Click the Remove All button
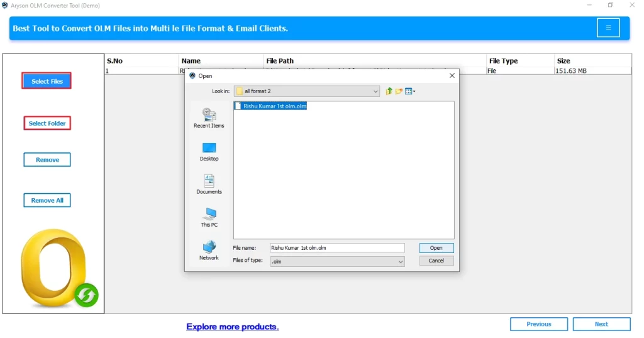The height and width of the screenshot is (338, 644). pyautogui.click(x=47, y=200)
